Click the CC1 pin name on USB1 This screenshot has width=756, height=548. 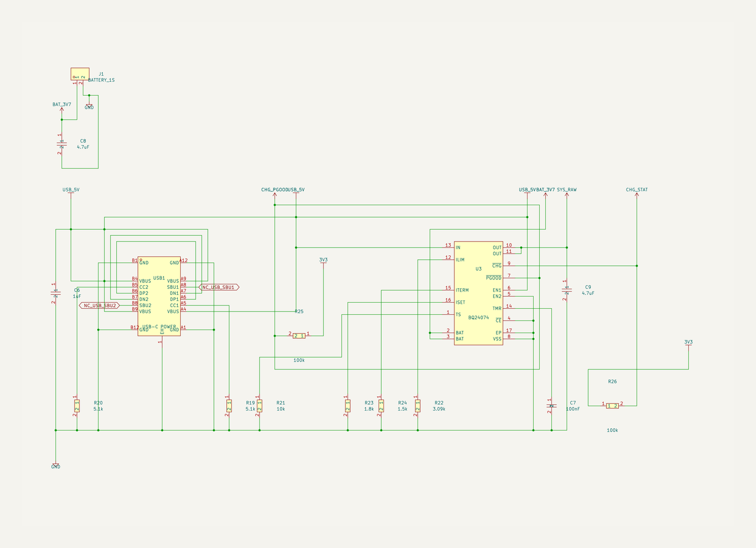coord(175,305)
